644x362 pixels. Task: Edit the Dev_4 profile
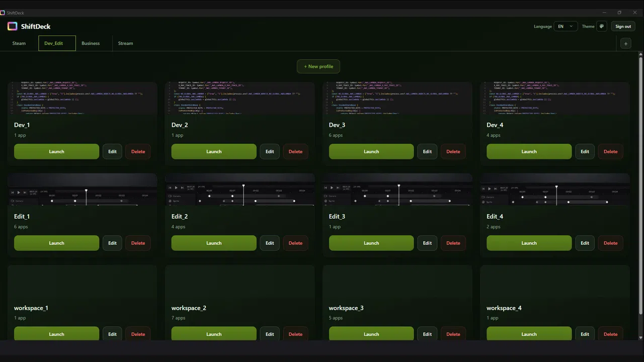585,151
